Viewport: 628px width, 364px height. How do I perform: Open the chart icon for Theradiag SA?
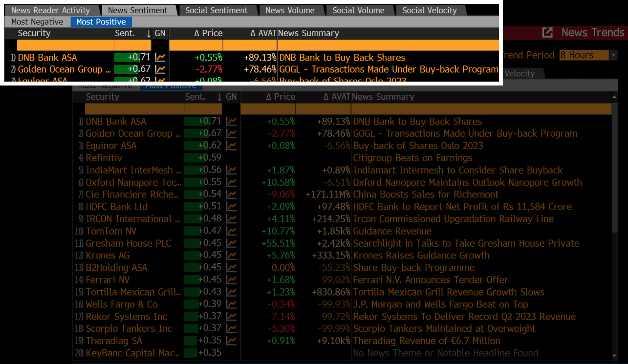coord(231,341)
